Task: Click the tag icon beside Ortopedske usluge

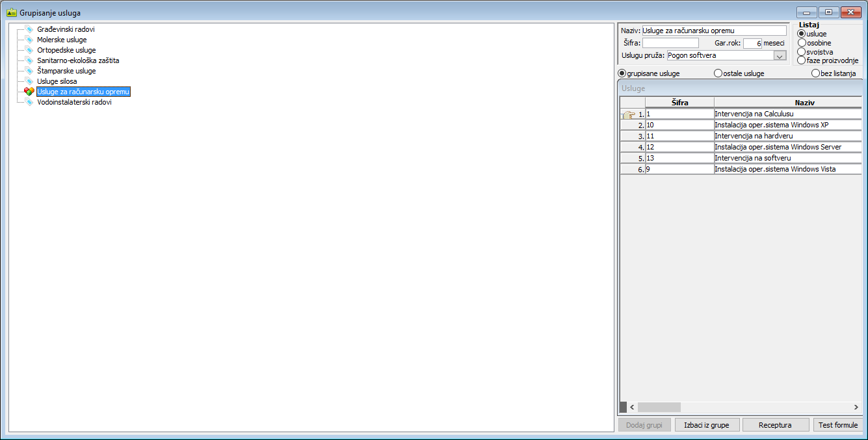Action: (29, 50)
